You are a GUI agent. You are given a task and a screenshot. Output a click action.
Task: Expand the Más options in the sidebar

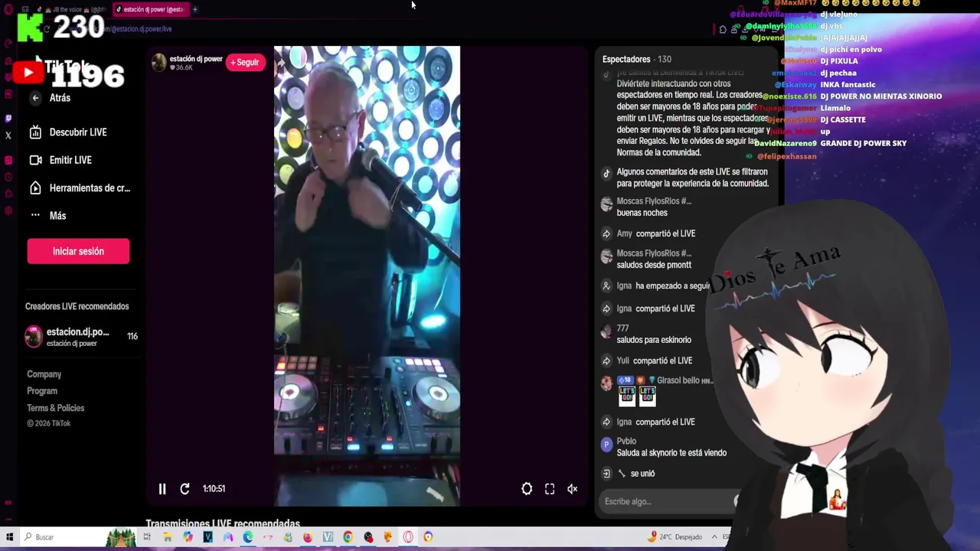coord(47,216)
